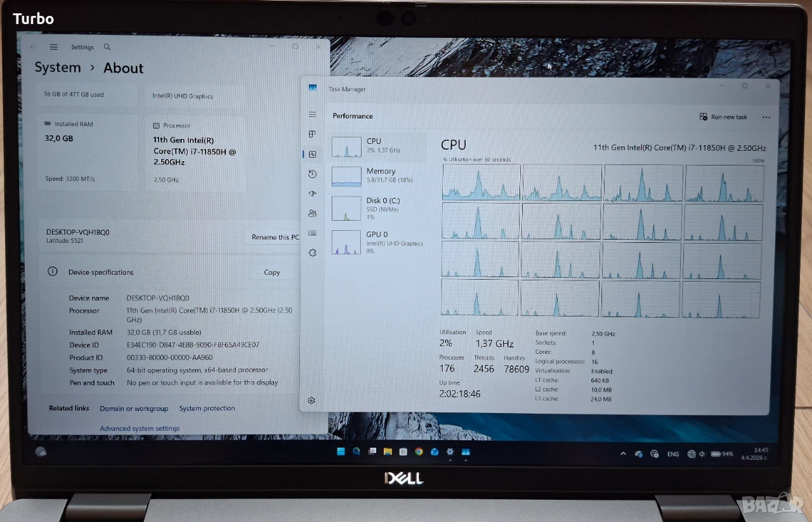Open the Processes page in Task Manager
Image resolution: width=812 pixels, height=522 pixels.
point(312,134)
